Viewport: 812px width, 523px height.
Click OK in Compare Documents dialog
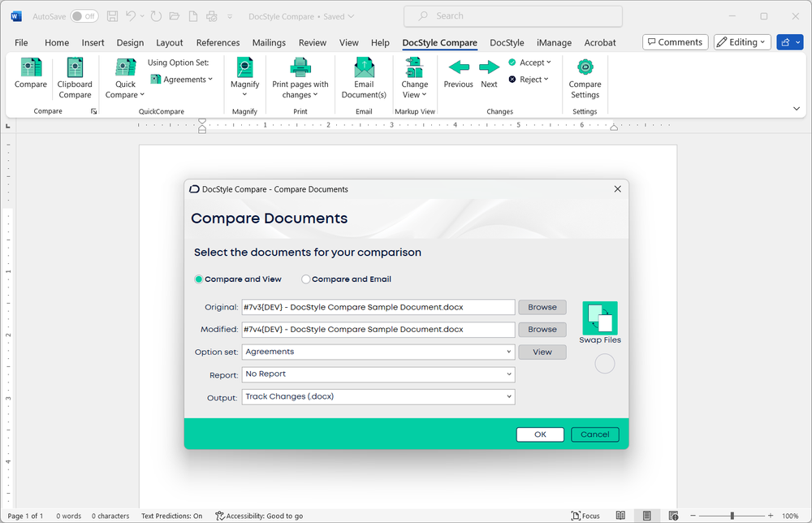pos(540,434)
